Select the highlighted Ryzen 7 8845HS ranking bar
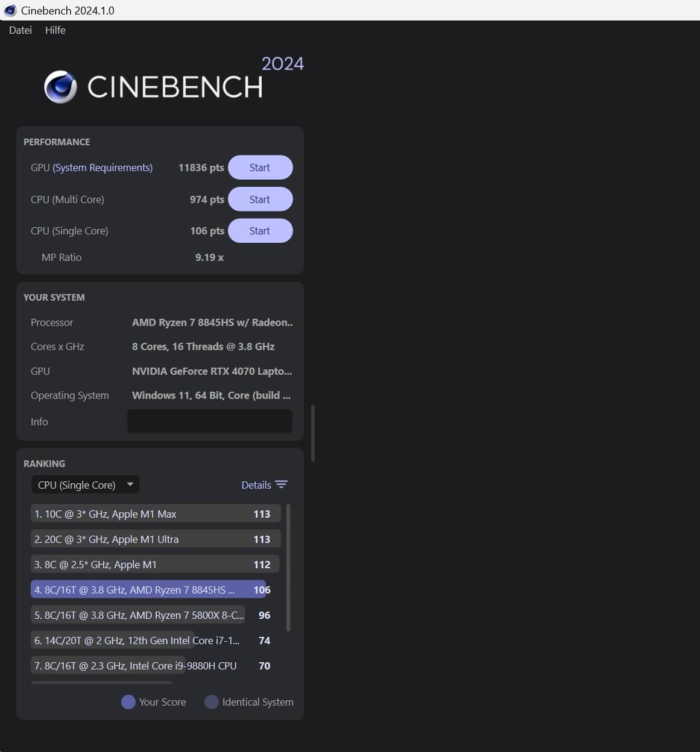The image size is (700, 752). pos(148,590)
